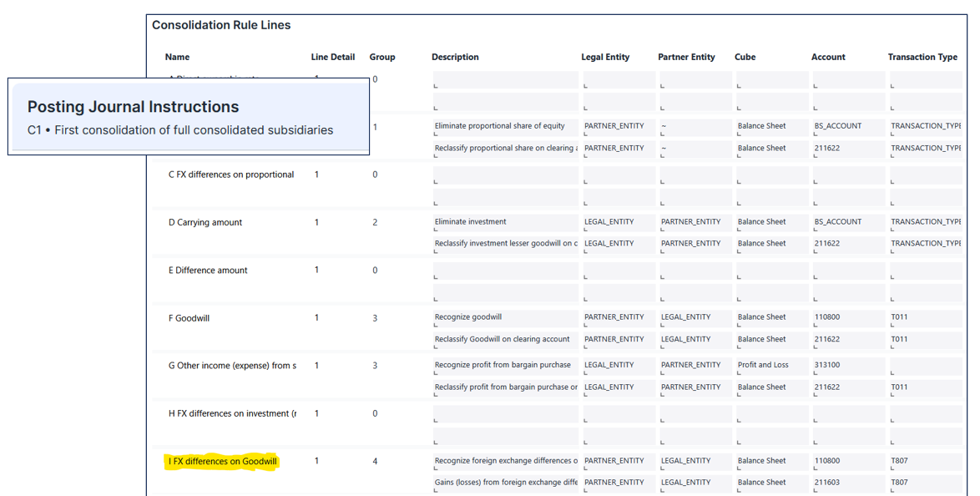980x496 pixels.
Task: Select the Legal Entity column header
Action: [605, 57]
